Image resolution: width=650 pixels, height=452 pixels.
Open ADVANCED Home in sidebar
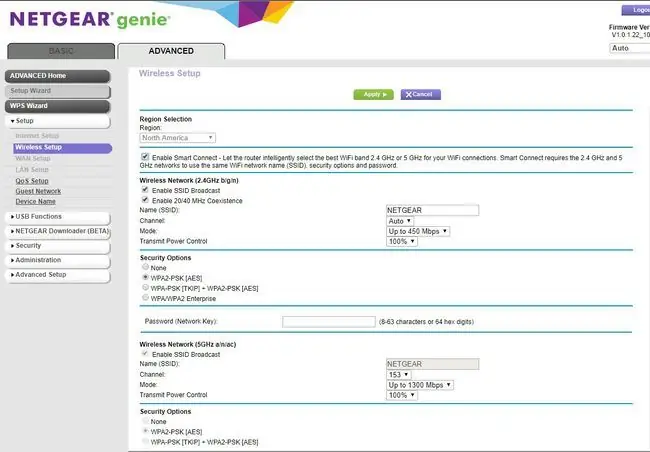point(58,76)
